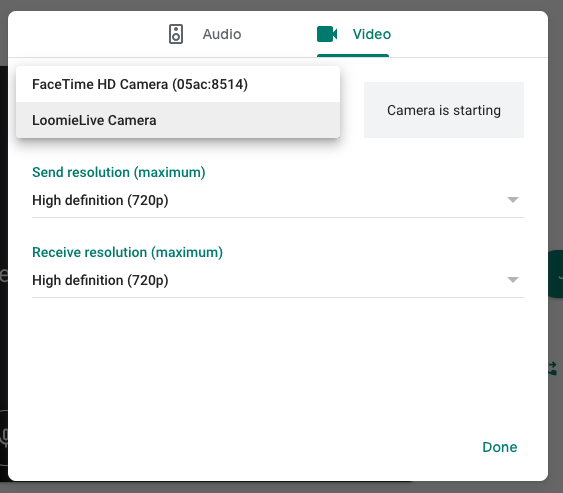Click the green Video camera icon
Screen dimensions: 563x493
[x=327, y=34]
